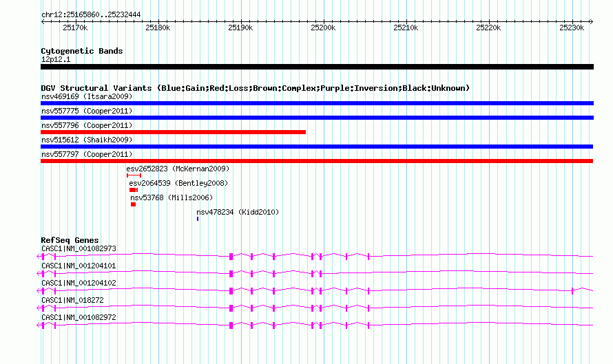Click the 25230k ruler tick label
613x364 pixels.
(572, 28)
